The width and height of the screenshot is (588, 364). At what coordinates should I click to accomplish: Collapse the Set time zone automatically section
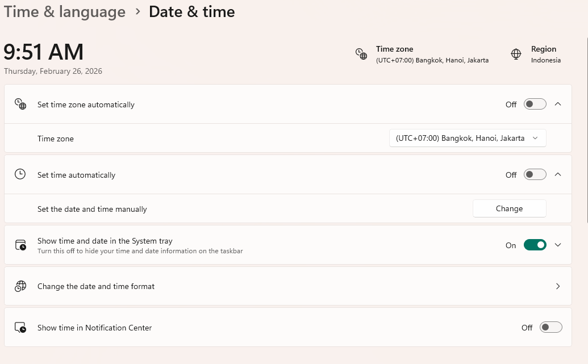558,104
